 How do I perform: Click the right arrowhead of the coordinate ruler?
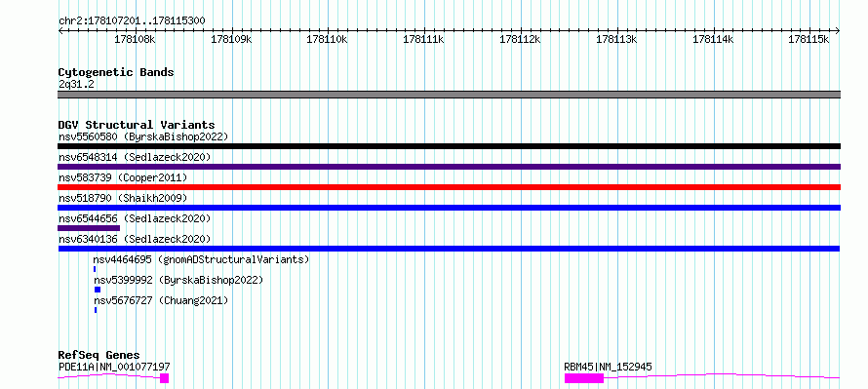click(x=838, y=31)
